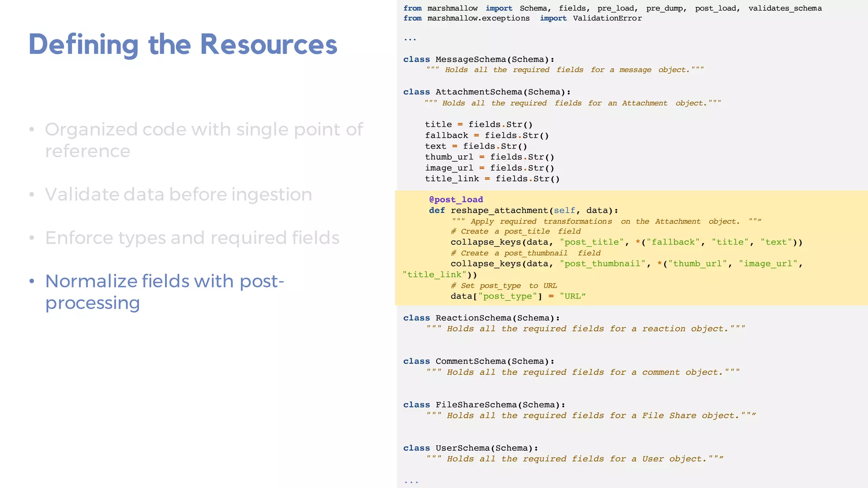
Task: Click the 'fields for a File Share object' docstring
Action: coord(591,416)
